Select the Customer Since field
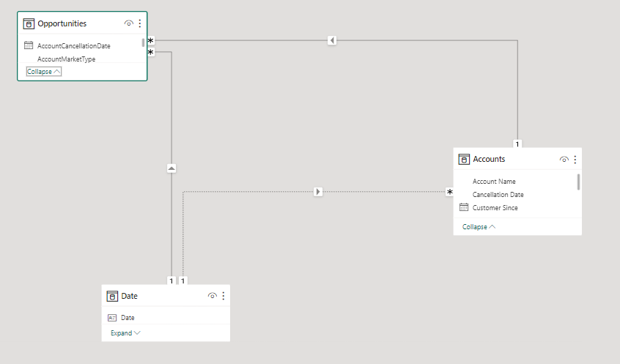This screenshot has width=620, height=364. pyautogui.click(x=495, y=207)
